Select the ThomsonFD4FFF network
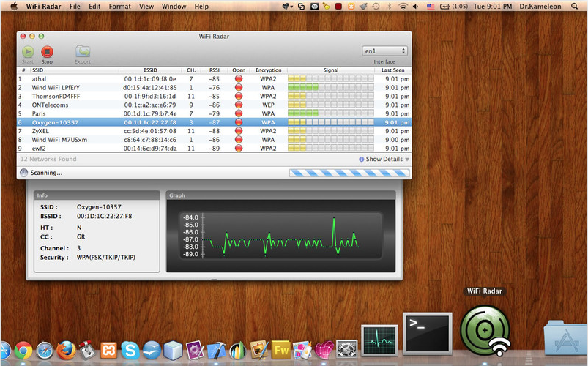Image resolution: width=588 pixels, height=366 pixels. tap(214, 96)
